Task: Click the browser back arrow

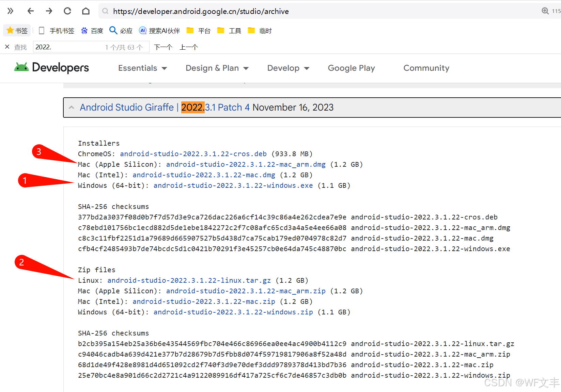Action: pos(31,11)
